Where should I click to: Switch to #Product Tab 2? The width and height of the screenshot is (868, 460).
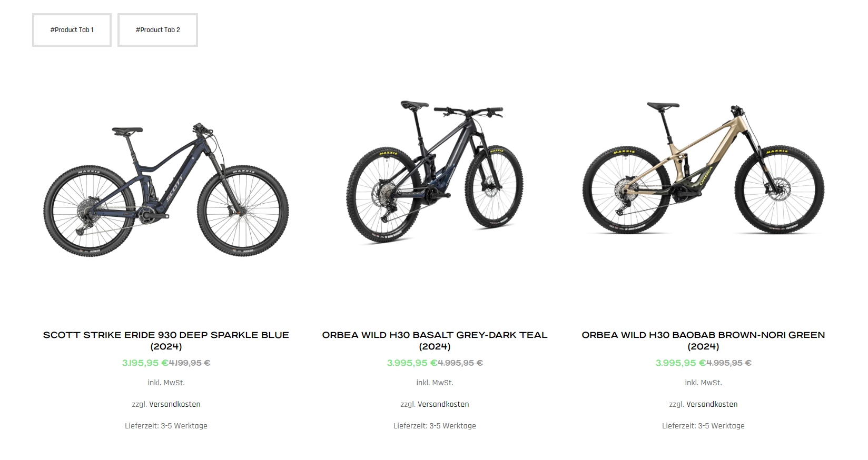click(157, 30)
